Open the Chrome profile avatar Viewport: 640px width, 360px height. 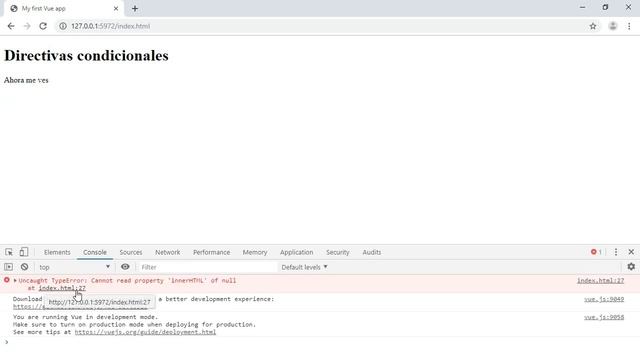pyautogui.click(x=613, y=26)
